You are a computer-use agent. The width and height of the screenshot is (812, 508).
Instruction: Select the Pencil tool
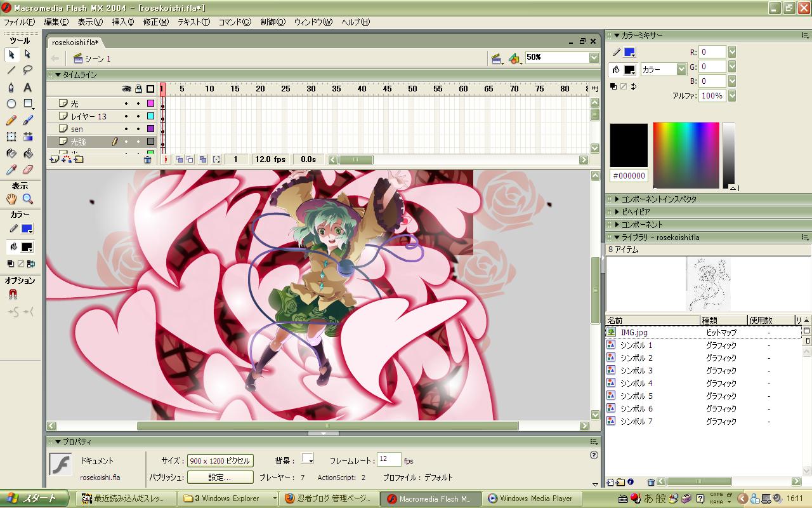[x=11, y=121]
